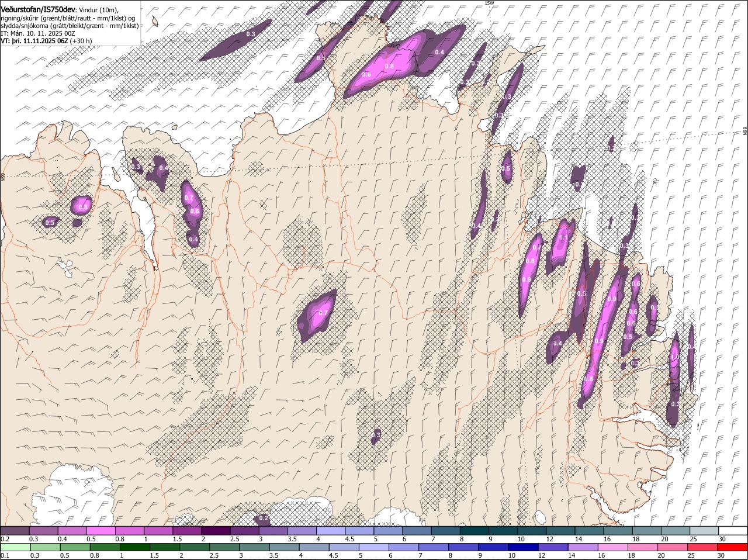Click the N99 latitude label on the right edge
Viewport: 748px width, 560px height.
pos(745,132)
